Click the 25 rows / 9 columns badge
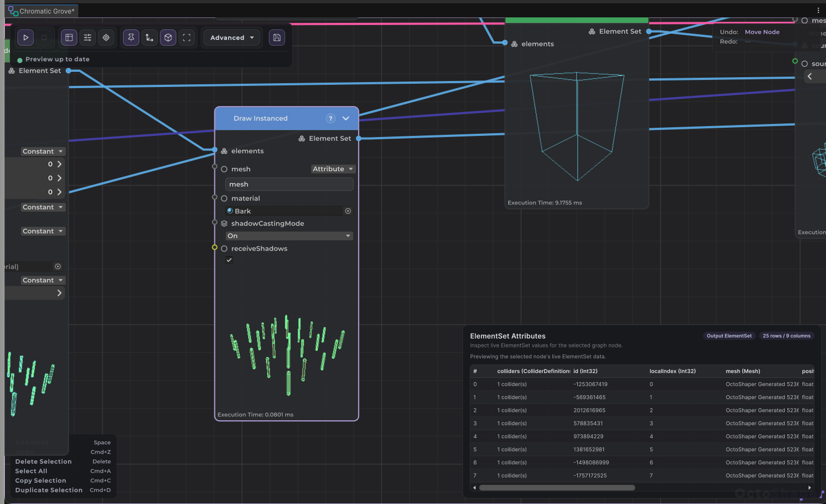Screen dimensions: 826x504 (786, 336)
